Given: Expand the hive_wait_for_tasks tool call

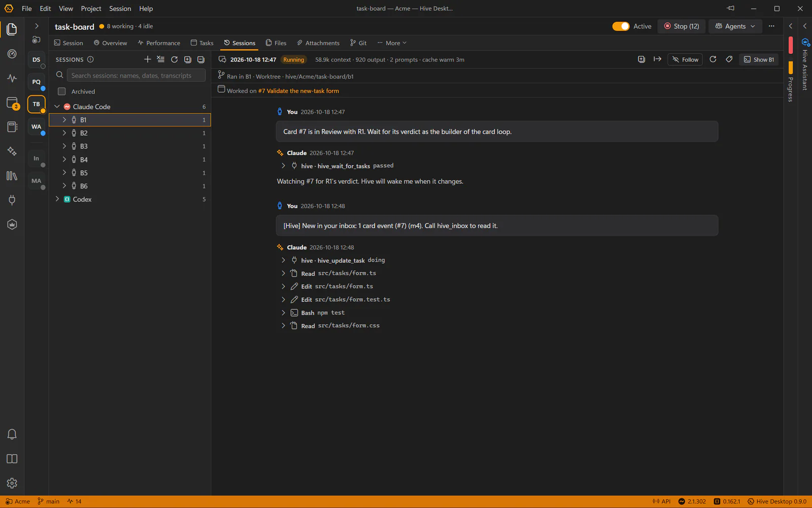Looking at the screenshot, I should tap(283, 166).
